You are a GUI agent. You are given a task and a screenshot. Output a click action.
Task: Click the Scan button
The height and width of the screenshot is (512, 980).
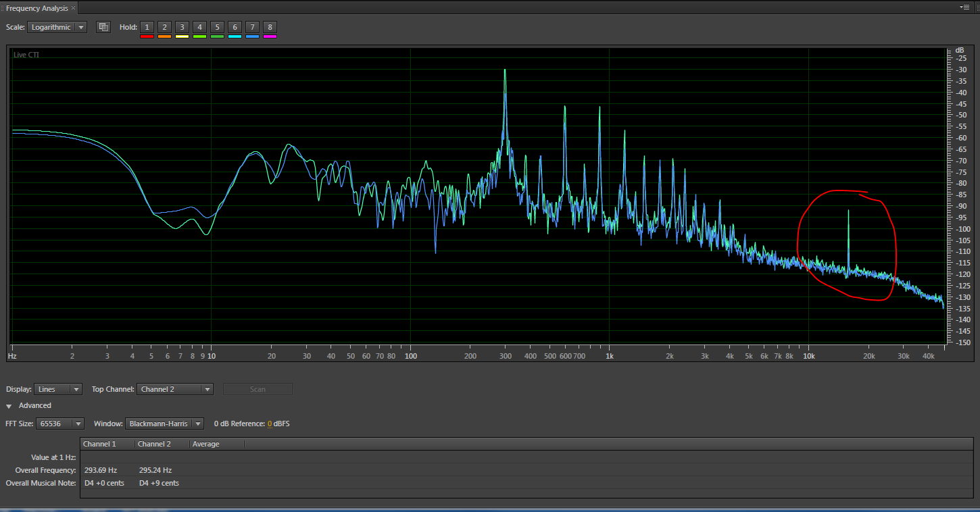click(258, 389)
